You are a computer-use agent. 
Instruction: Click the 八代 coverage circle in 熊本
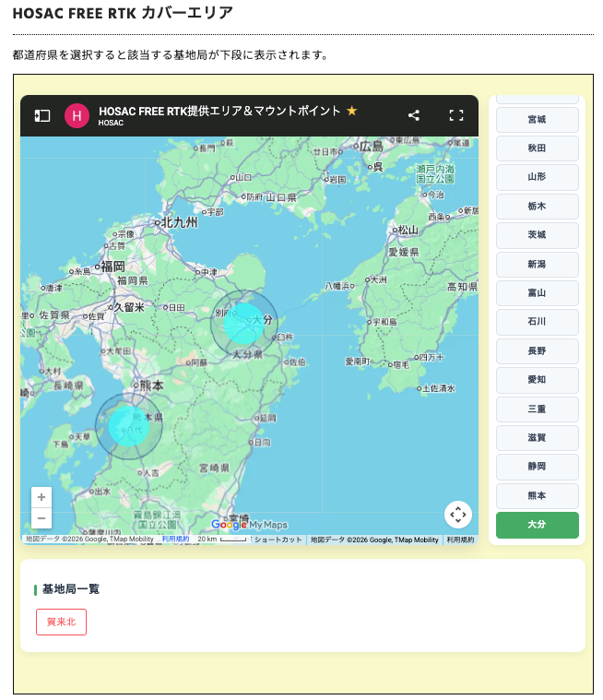129,426
